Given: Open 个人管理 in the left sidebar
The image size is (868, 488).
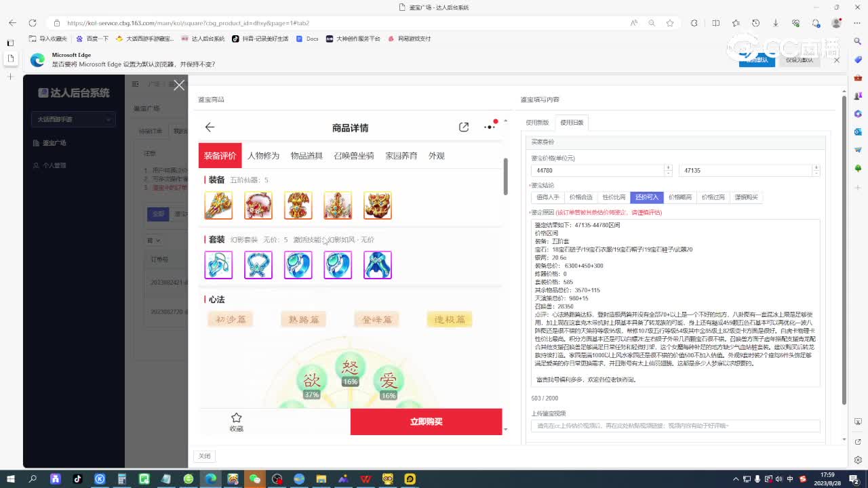Looking at the screenshot, I should pyautogui.click(x=54, y=165).
